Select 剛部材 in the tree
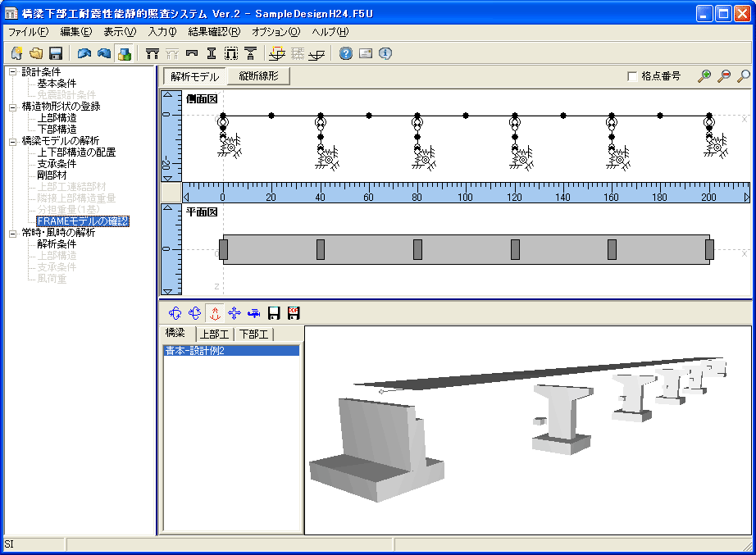756x555 pixels. click(52, 175)
